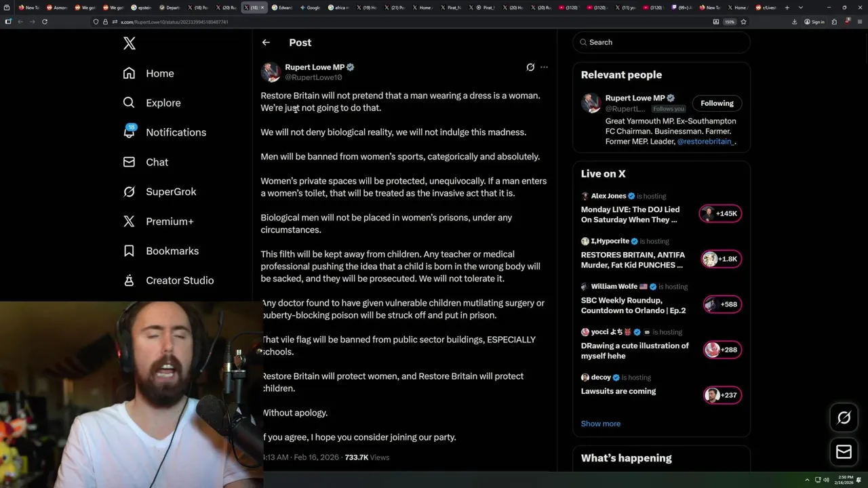Image resolution: width=868 pixels, height=488 pixels.
Task: Switch to the Edward tab
Action: pyautogui.click(x=283, y=7)
